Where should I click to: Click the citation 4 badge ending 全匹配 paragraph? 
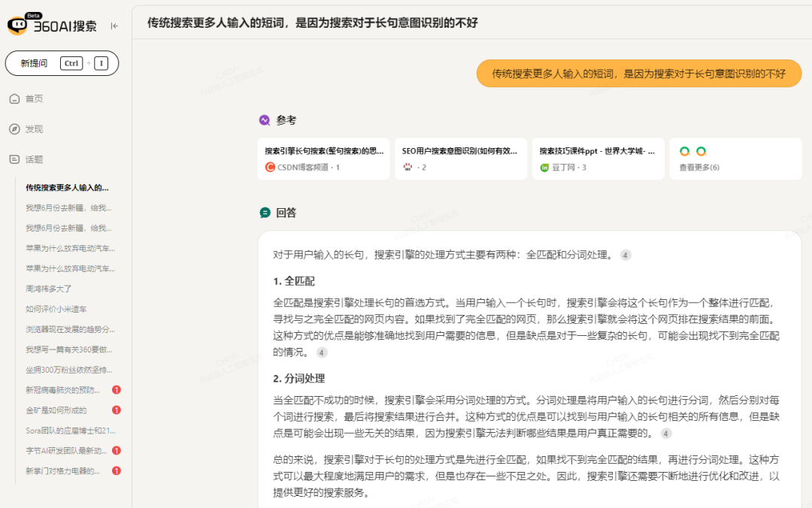point(322,352)
